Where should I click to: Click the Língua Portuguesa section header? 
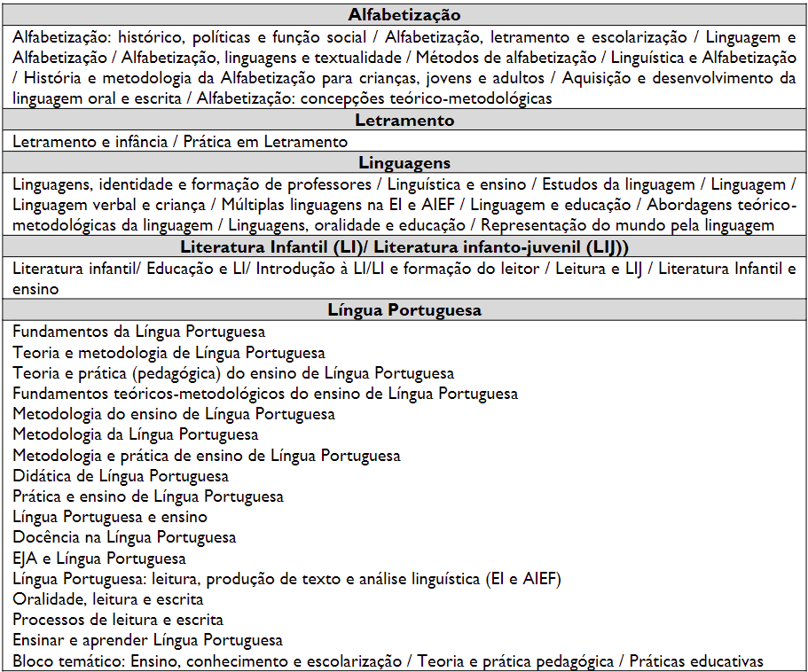tap(404, 310)
